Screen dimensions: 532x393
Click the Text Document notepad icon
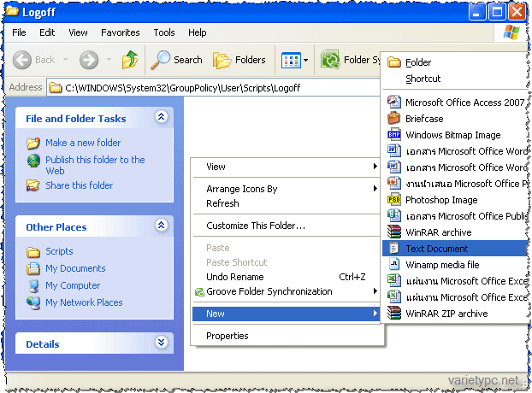point(393,249)
